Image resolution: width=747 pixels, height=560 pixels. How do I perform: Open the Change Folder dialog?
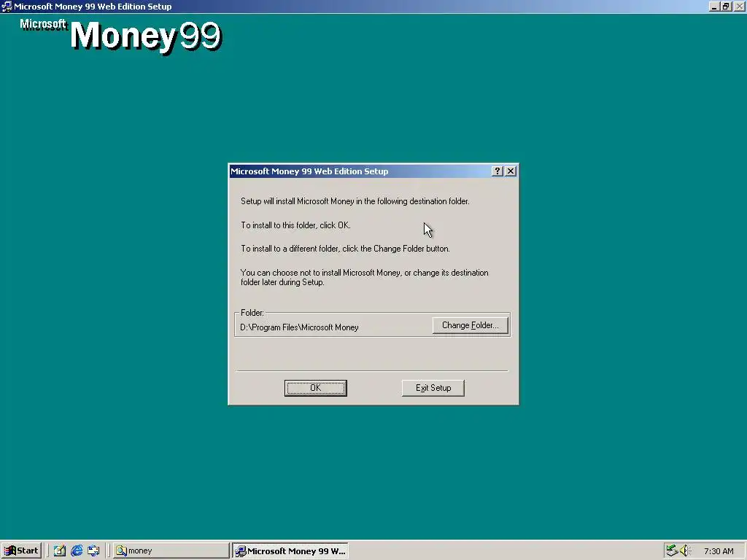point(471,325)
